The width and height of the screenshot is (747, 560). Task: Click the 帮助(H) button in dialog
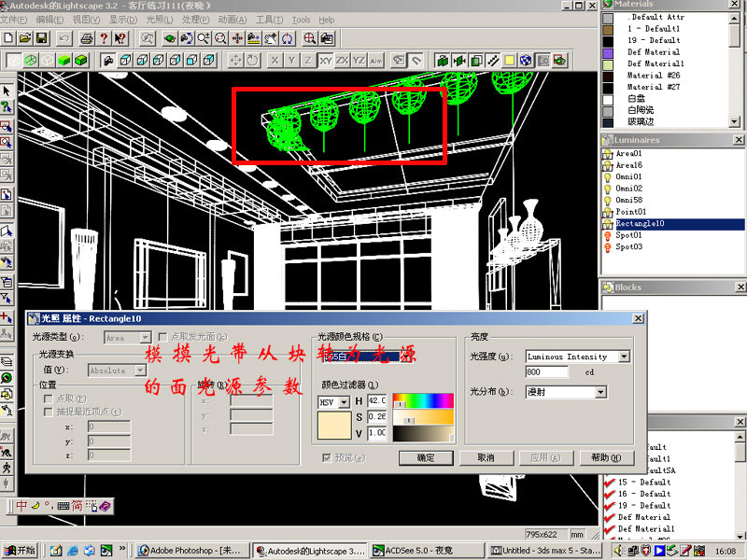click(x=606, y=457)
